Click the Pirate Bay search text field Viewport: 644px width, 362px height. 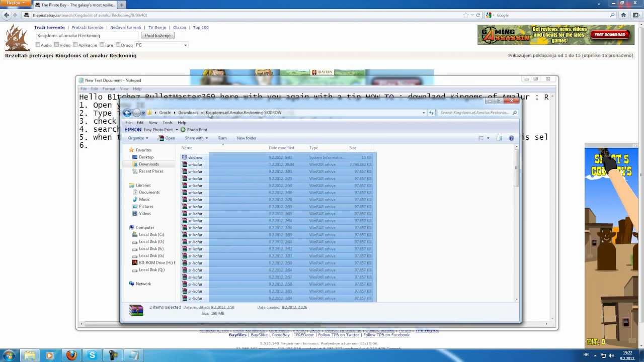click(87, 36)
